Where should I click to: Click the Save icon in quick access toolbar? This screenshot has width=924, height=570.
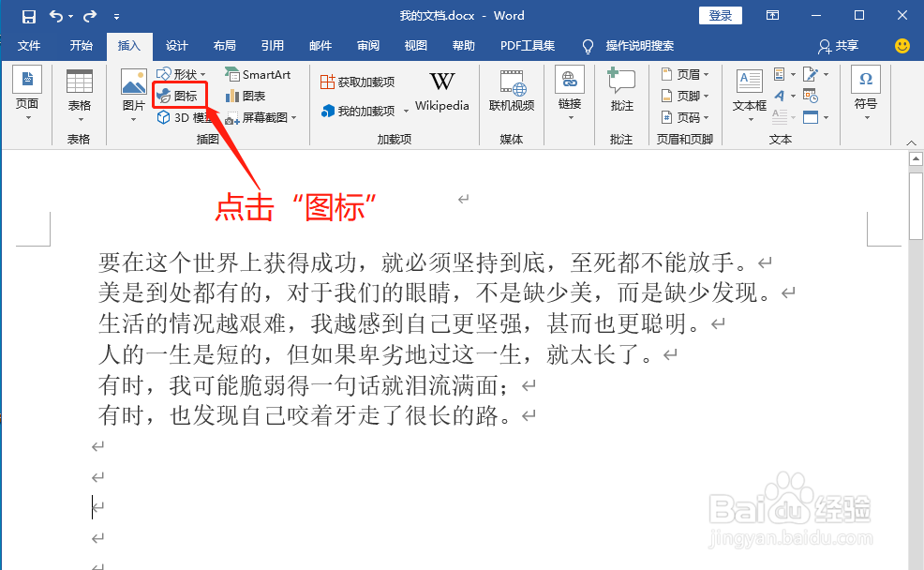28,17
